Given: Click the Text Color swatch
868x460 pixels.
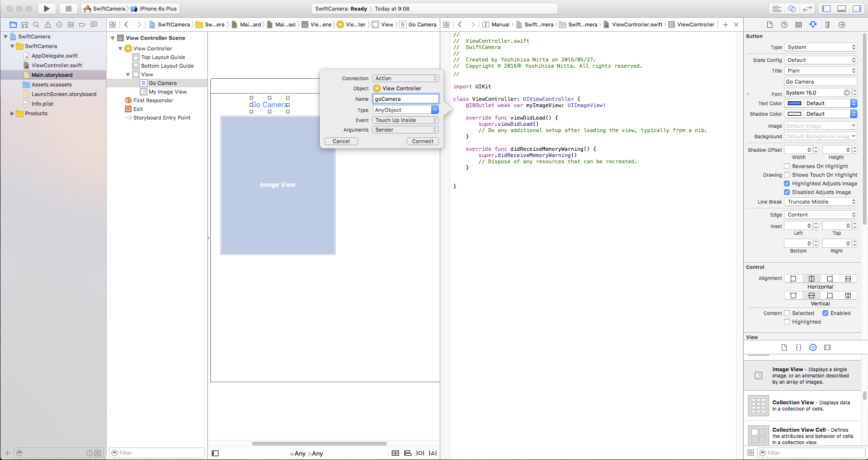Looking at the screenshot, I should click(795, 103).
